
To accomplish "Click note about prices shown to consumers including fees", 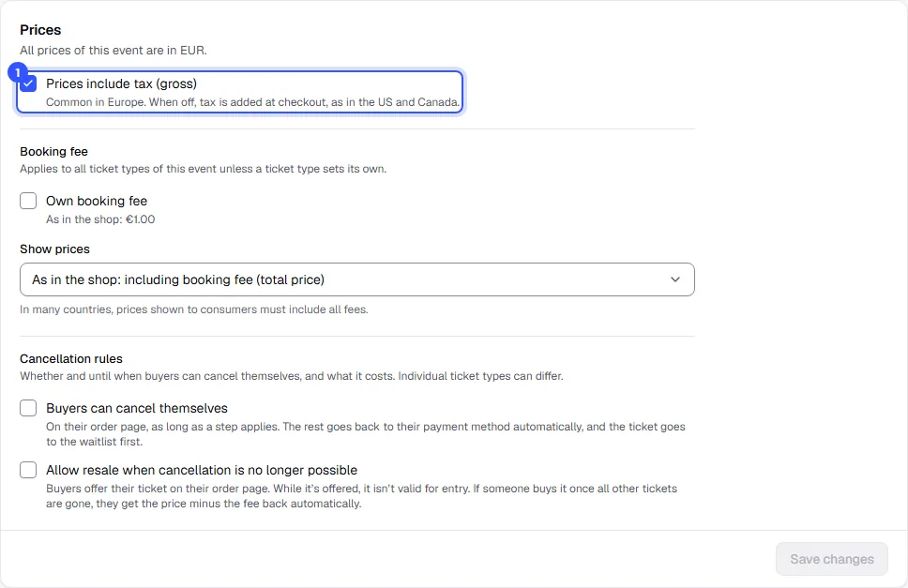I will (x=194, y=309).
